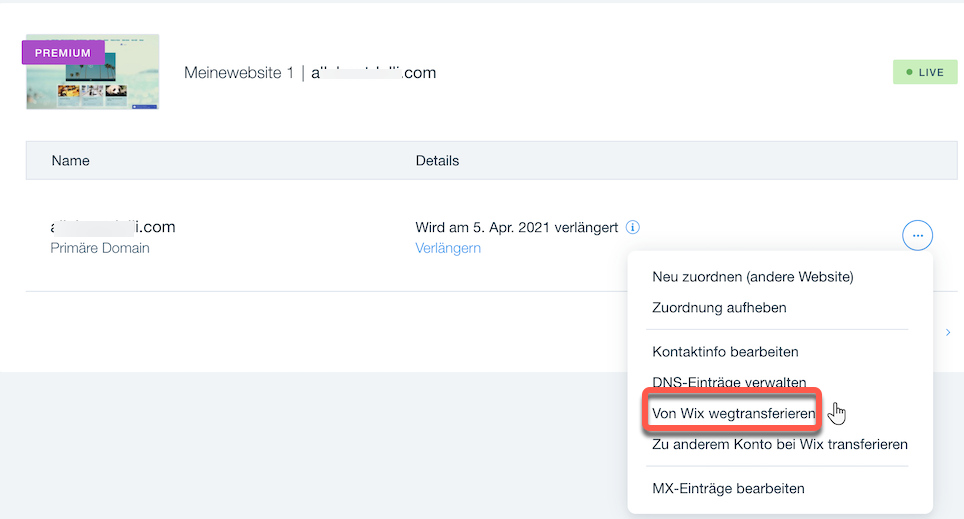Click the Verlängern link
The image size is (964, 519).
pos(448,248)
